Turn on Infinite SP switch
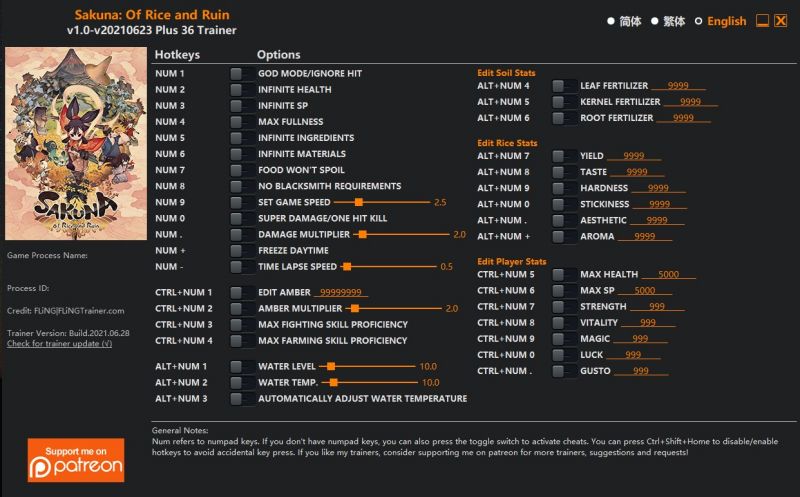Viewport: 800px width, 497px height. tap(242, 106)
